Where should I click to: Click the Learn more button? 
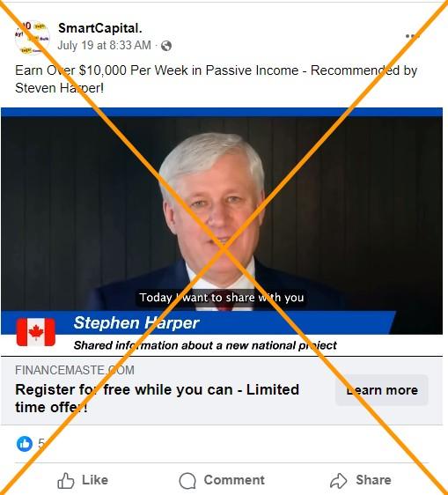[x=382, y=390]
